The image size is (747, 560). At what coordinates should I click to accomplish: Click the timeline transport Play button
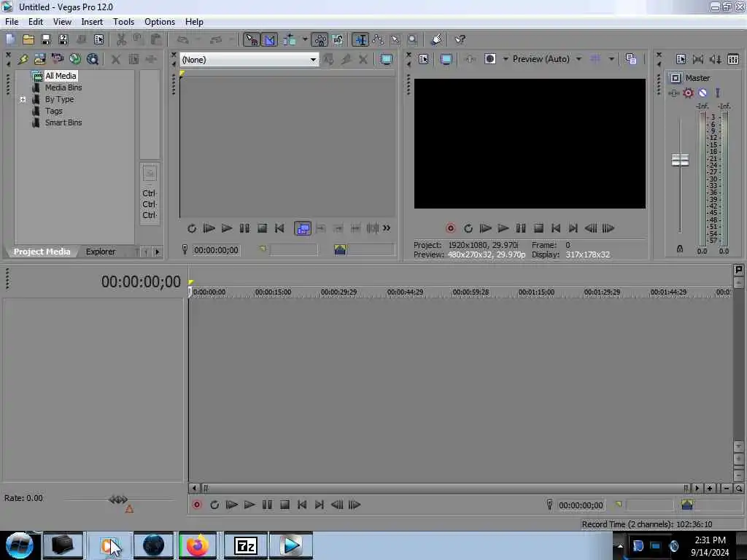(x=249, y=505)
